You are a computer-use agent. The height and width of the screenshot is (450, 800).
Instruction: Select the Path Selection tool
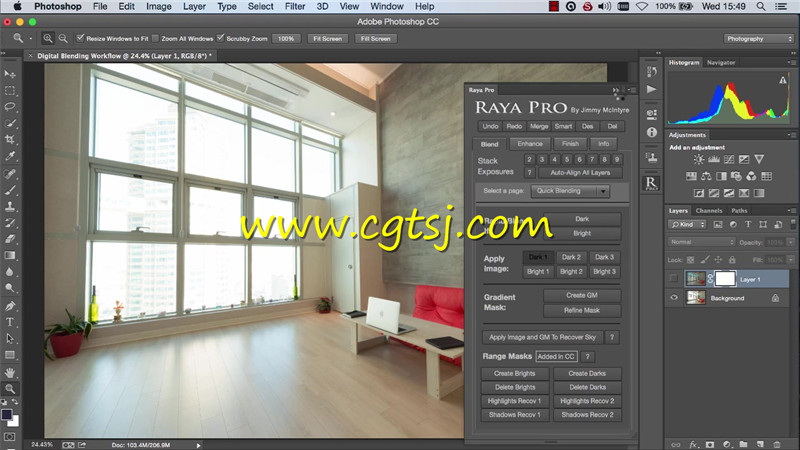10,338
